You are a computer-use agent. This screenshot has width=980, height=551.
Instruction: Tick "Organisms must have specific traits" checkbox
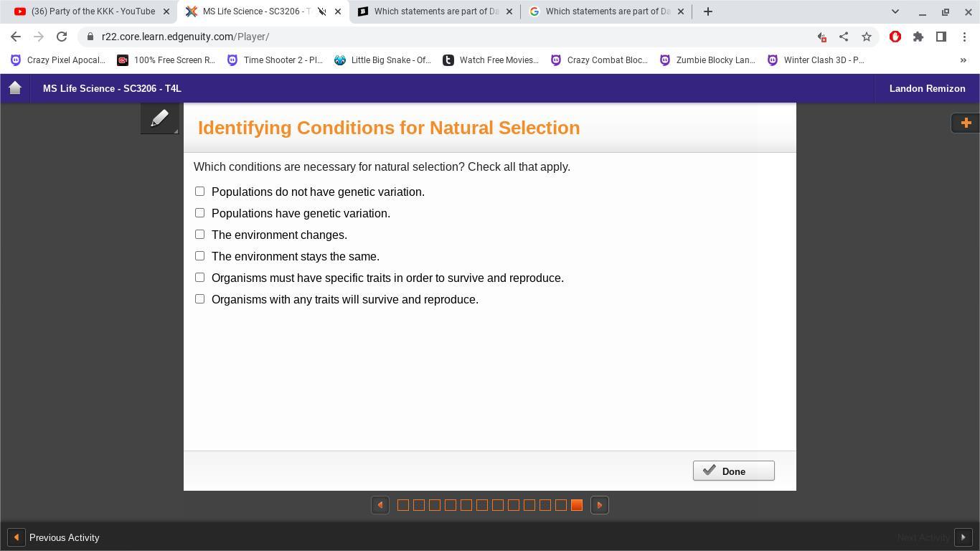pyautogui.click(x=199, y=278)
